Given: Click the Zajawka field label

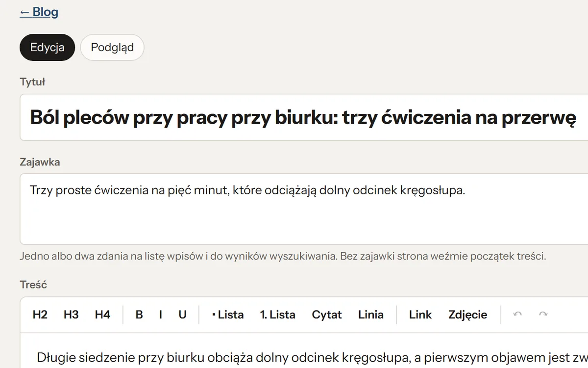Looking at the screenshot, I should (x=40, y=161).
